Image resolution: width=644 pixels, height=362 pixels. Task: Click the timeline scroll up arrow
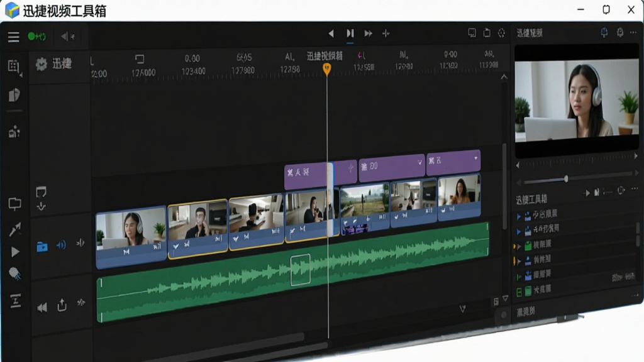[x=504, y=77]
